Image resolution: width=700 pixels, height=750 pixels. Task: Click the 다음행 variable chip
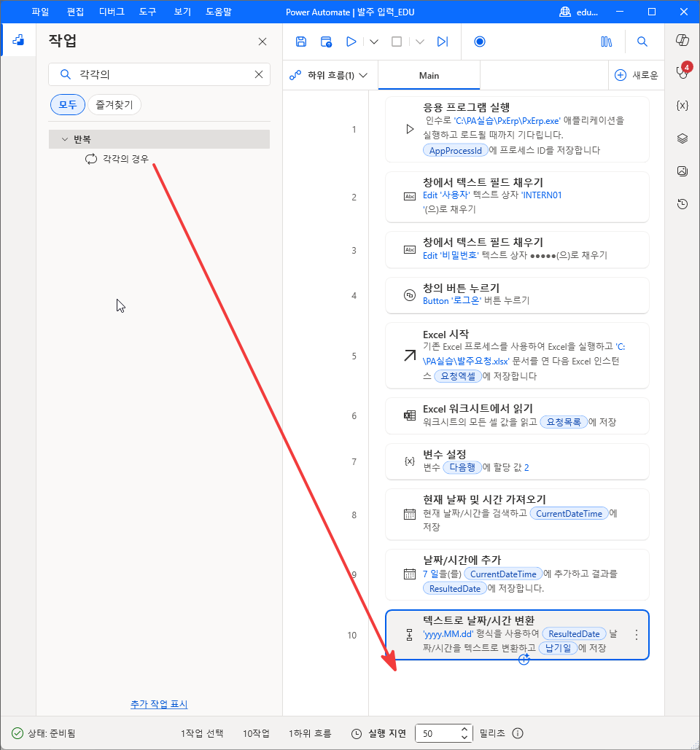(462, 467)
